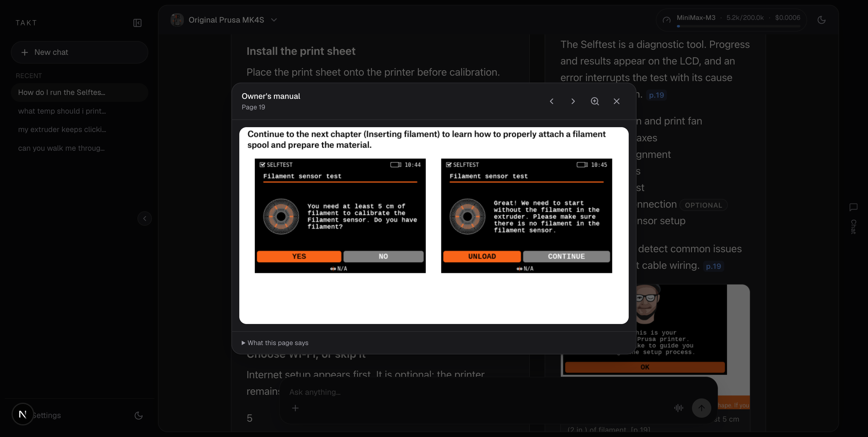Open the 'my extruder keeps clicki…' chat
This screenshot has width=868, height=437.
(80, 129)
